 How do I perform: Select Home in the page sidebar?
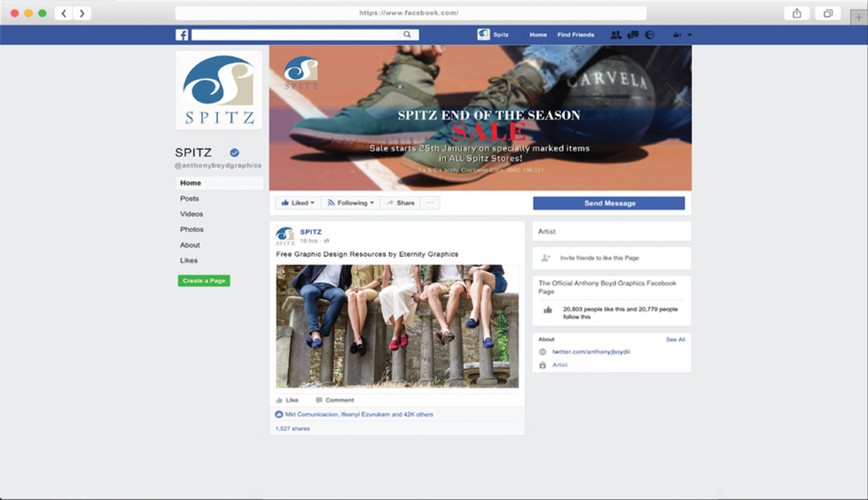tap(219, 183)
